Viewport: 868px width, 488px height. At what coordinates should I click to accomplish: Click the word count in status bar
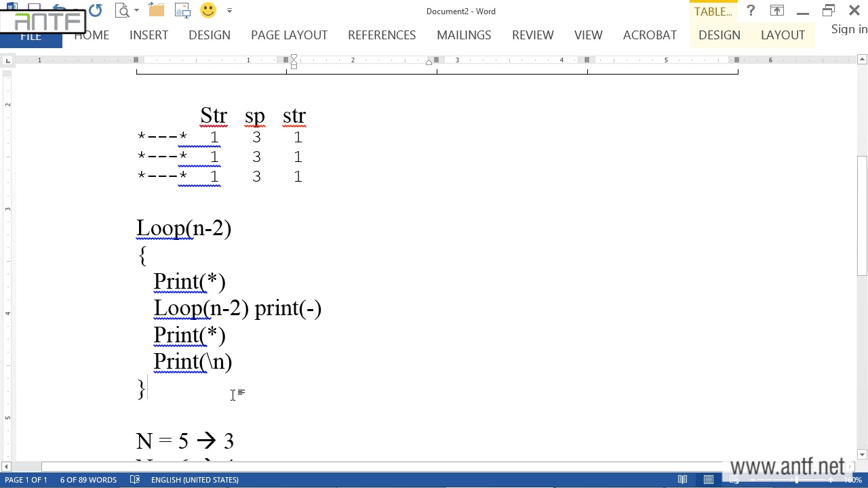[x=88, y=480]
